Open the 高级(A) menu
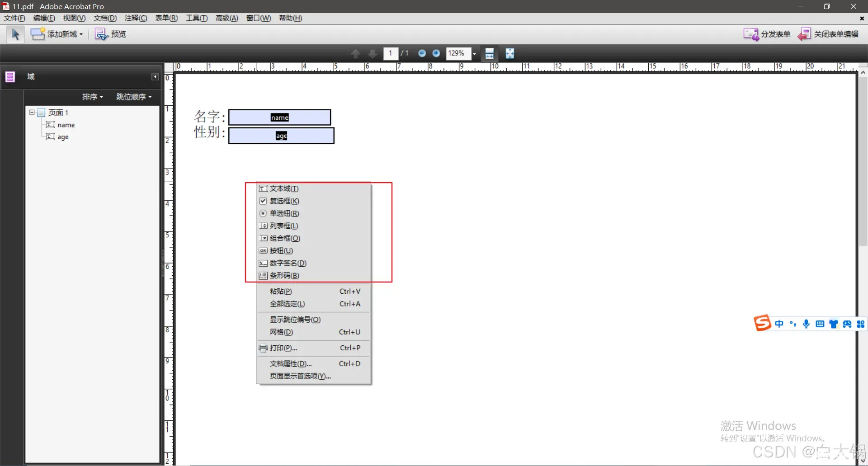Viewport: 868px width, 466px height. click(226, 18)
